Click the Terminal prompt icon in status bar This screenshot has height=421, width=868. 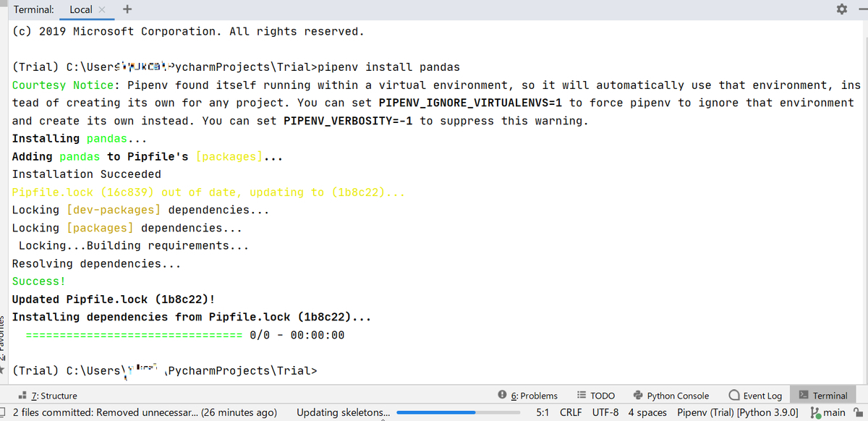pyautogui.click(x=804, y=395)
